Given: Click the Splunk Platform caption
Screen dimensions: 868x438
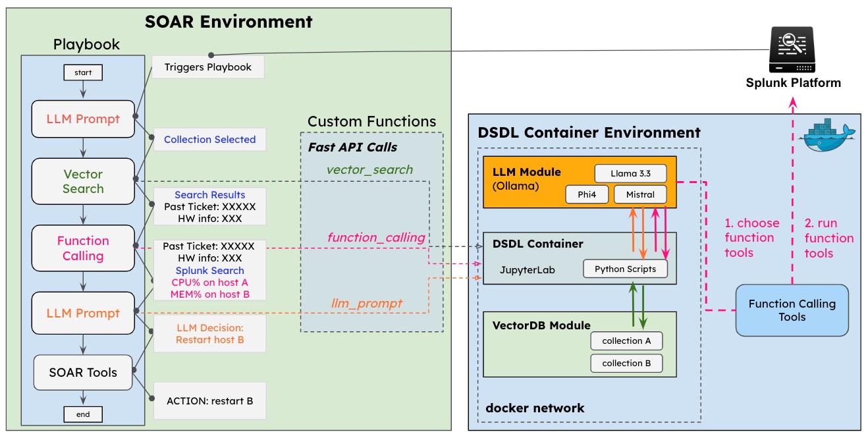Looking at the screenshot, I should point(793,83).
